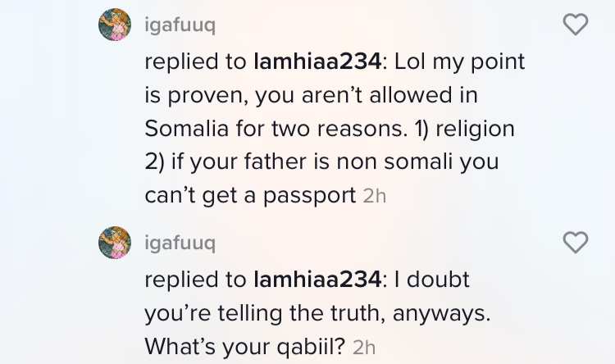
Task: Click 'replied to' text in the second comment
Action: tap(195, 279)
